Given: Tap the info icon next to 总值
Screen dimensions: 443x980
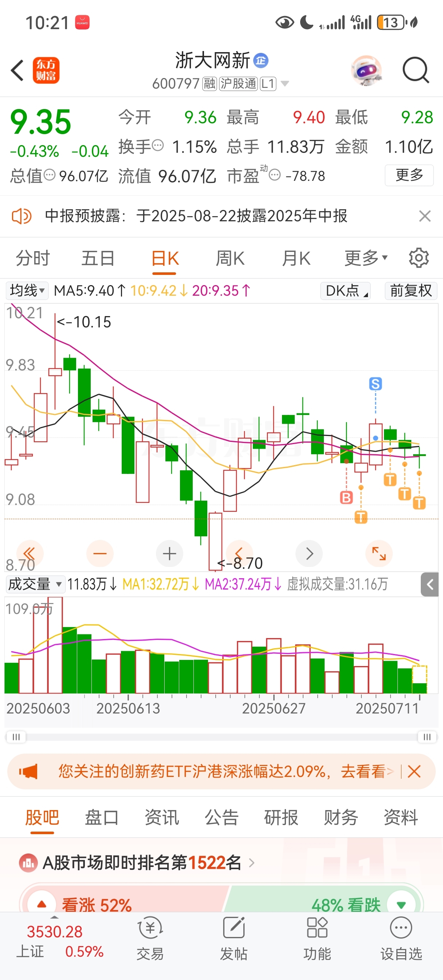Looking at the screenshot, I should (50, 175).
